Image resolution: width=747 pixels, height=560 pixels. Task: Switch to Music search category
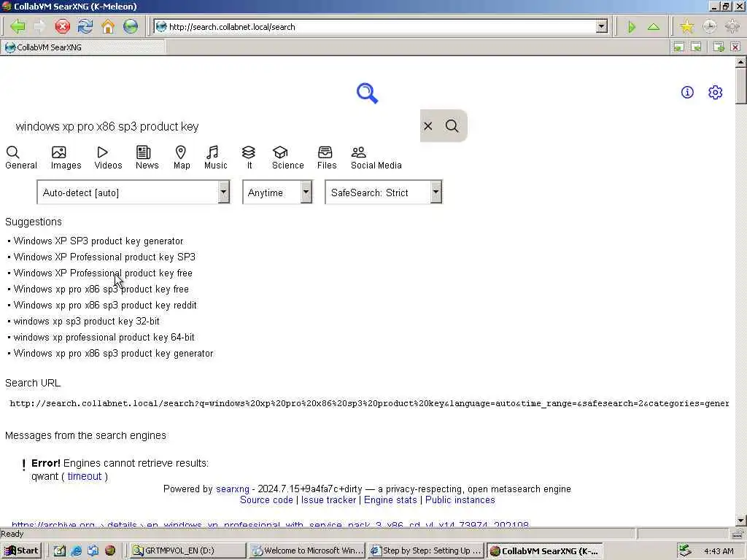(215, 157)
